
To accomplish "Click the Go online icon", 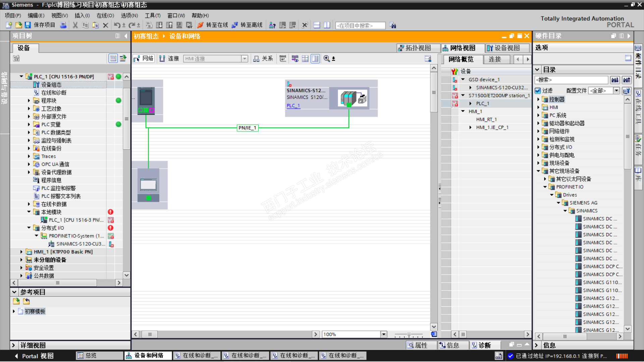I will (x=201, y=25).
